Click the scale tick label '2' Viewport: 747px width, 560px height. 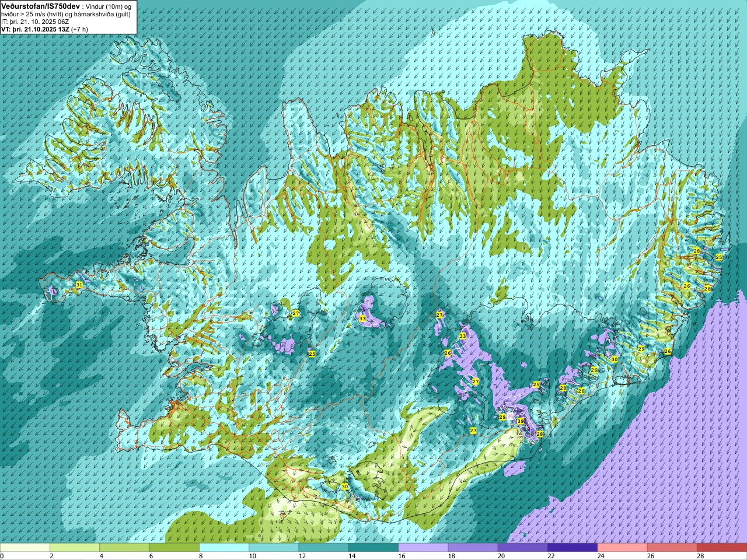51,556
